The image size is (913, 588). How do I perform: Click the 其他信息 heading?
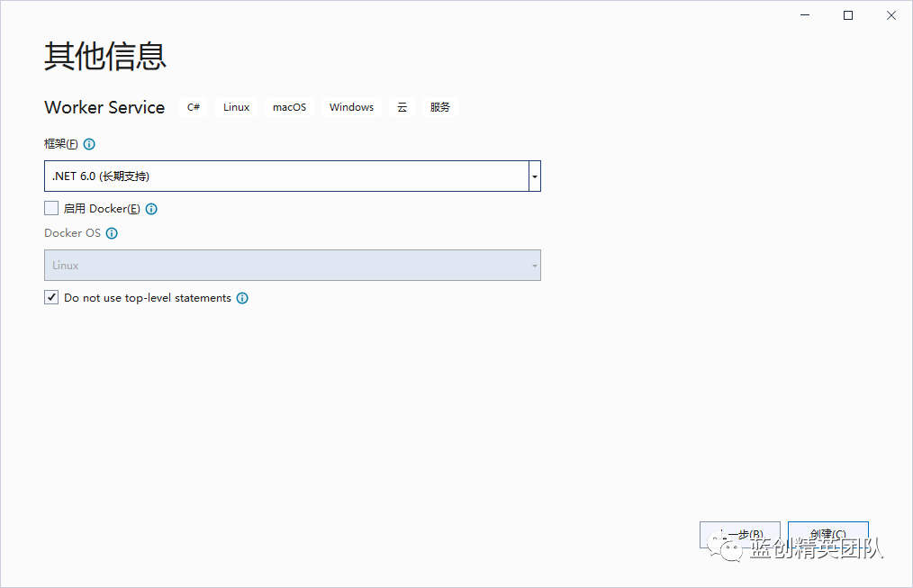pyautogui.click(x=105, y=56)
